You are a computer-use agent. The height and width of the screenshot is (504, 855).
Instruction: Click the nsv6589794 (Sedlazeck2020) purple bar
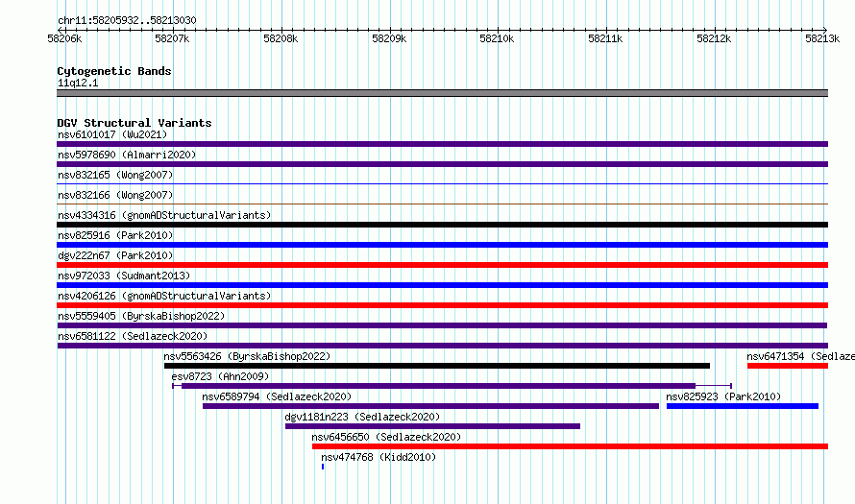click(x=430, y=406)
